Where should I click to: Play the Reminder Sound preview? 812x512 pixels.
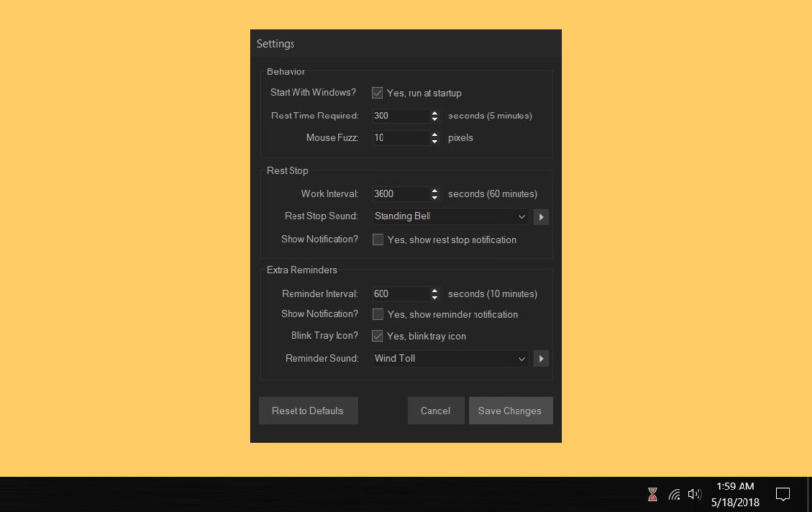[x=541, y=358]
